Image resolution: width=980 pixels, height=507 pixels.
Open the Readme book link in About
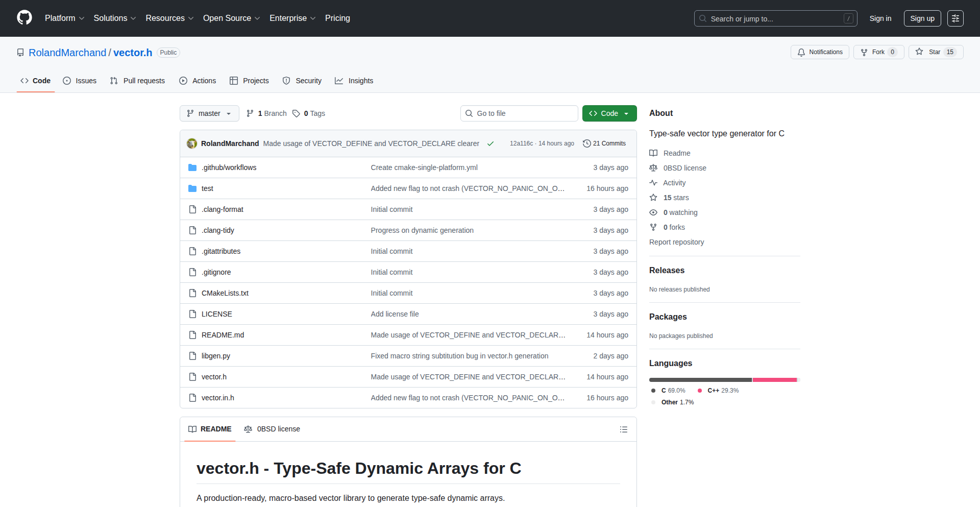(x=670, y=153)
